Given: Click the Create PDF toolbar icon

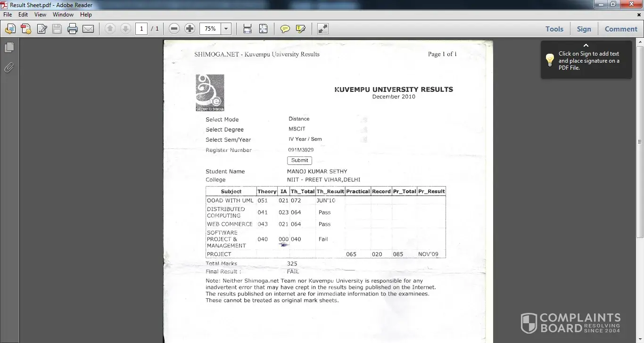Looking at the screenshot, I should pyautogui.click(x=10, y=29).
